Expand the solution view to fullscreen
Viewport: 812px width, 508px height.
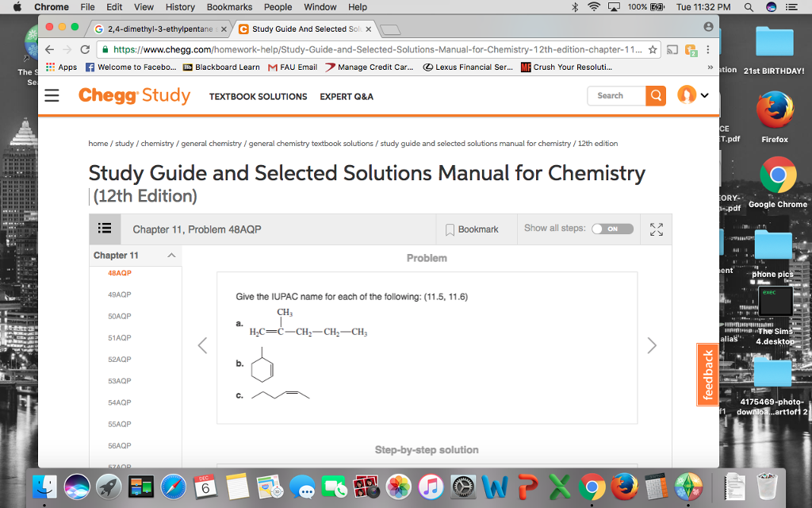point(656,229)
